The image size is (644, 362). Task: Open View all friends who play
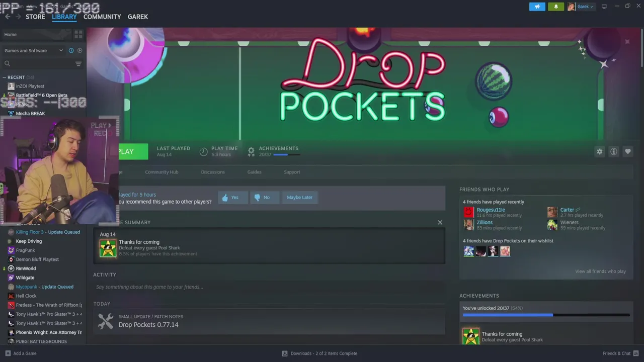coord(600,271)
